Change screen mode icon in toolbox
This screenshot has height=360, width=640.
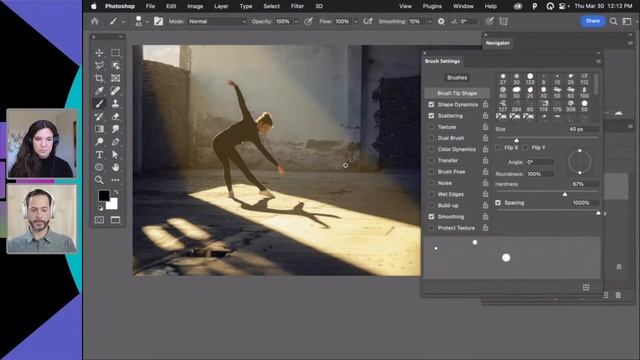coord(116,220)
